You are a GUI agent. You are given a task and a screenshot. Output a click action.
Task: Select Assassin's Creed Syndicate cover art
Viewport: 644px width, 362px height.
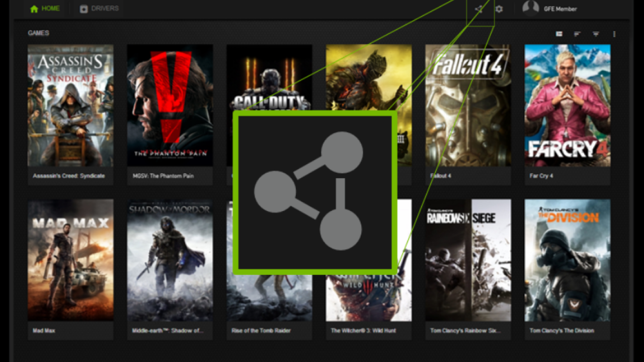point(70,106)
